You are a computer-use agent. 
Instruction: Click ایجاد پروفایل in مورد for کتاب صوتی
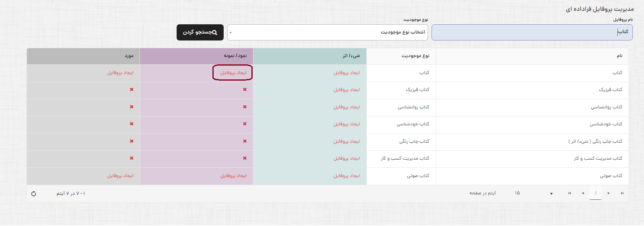click(120, 175)
